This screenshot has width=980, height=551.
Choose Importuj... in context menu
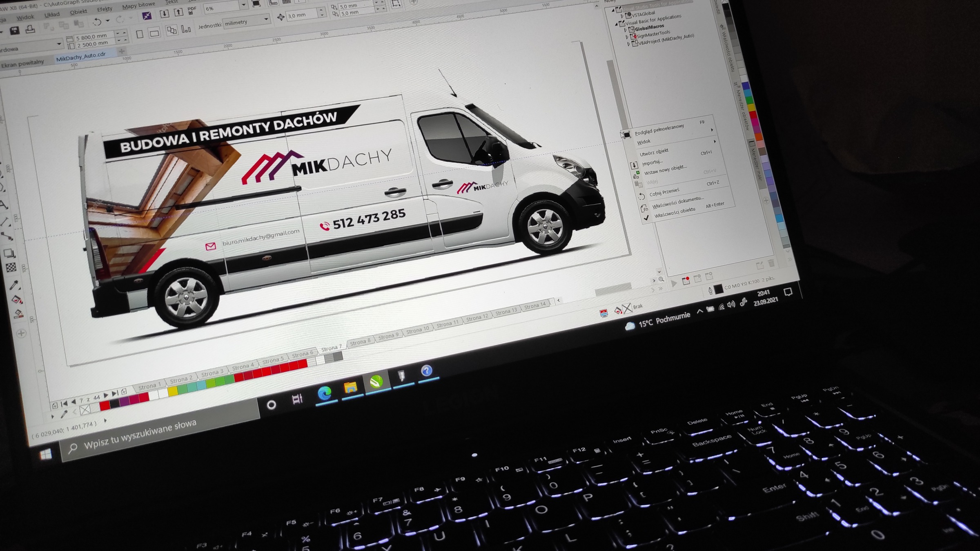click(x=652, y=162)
